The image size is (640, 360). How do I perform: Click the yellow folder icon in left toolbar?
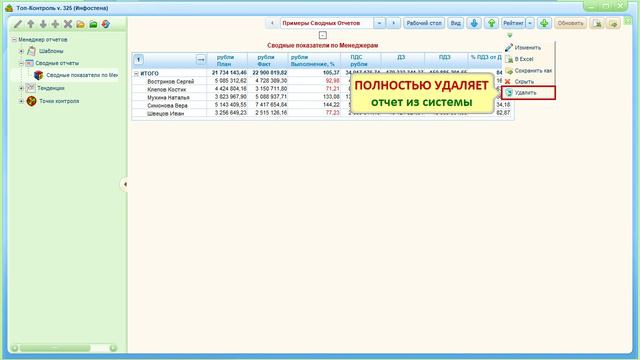tap(80, 24)
